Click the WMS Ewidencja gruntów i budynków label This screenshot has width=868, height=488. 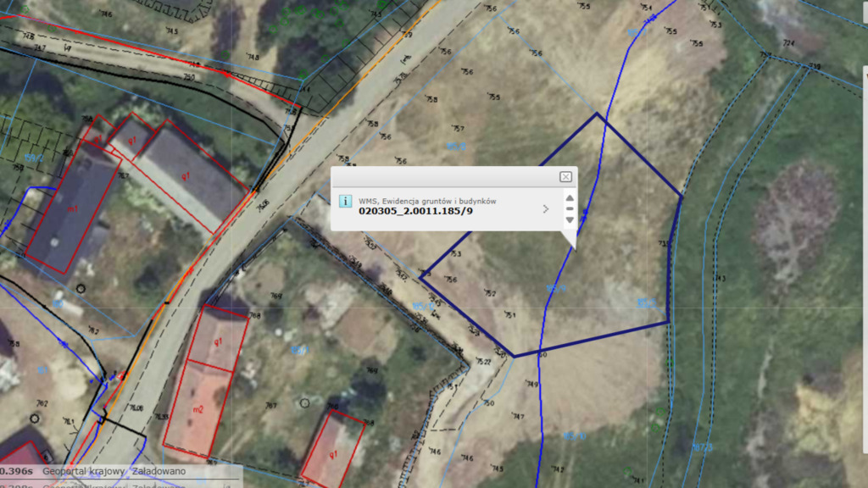[x=427, y=200]
